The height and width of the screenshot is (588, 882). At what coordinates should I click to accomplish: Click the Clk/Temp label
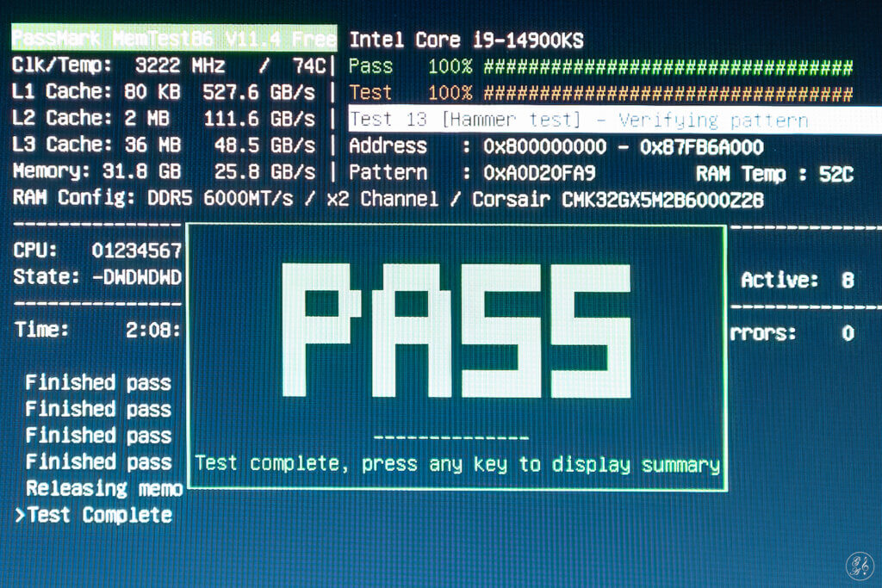(62, 65)
